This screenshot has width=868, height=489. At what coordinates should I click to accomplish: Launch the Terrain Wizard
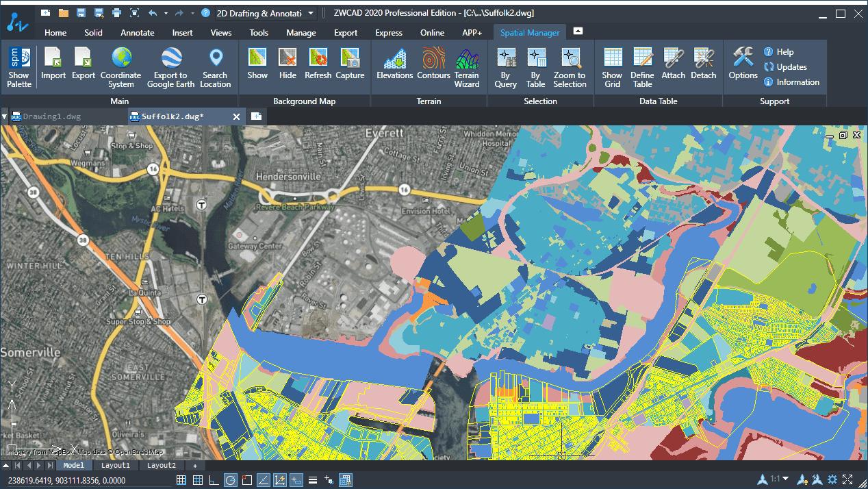pyautogui.click(x=467, y=67)
